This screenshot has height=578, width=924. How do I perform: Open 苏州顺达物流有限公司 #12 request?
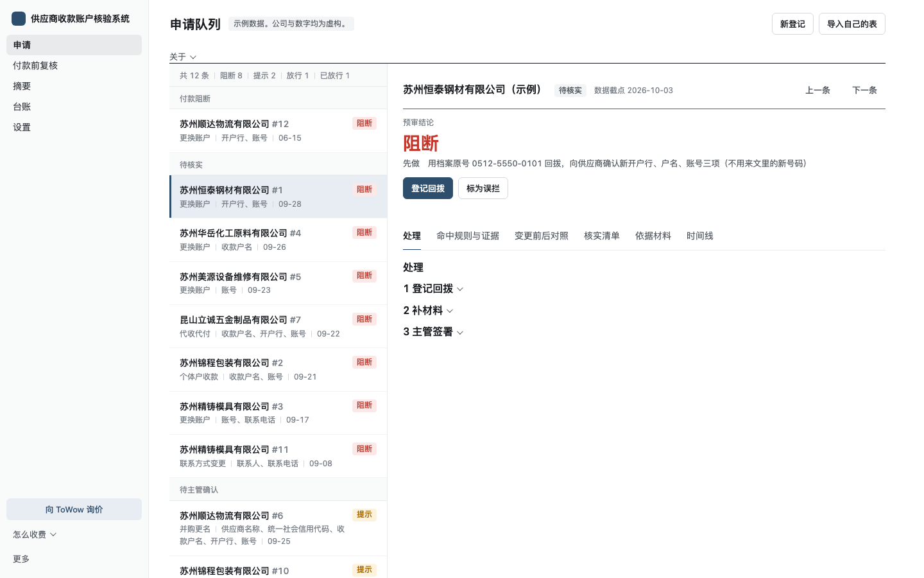pos(278,130)
